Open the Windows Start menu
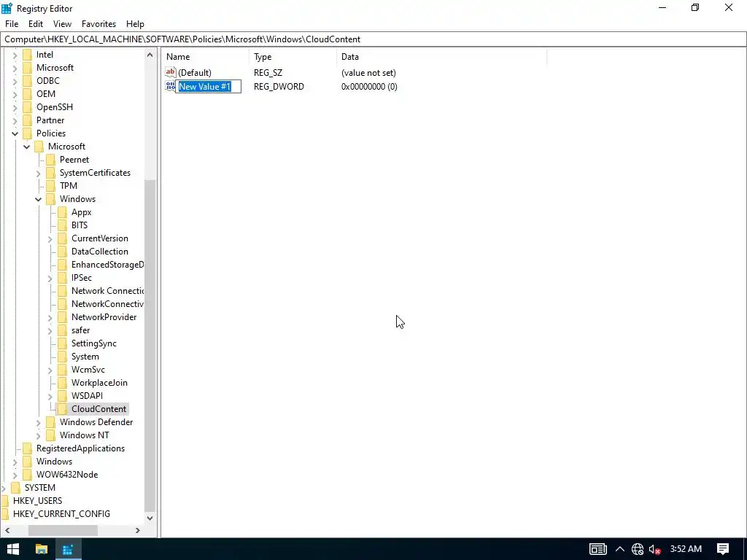The height and width of the screenshot is (560, 747). pos(13,549)
